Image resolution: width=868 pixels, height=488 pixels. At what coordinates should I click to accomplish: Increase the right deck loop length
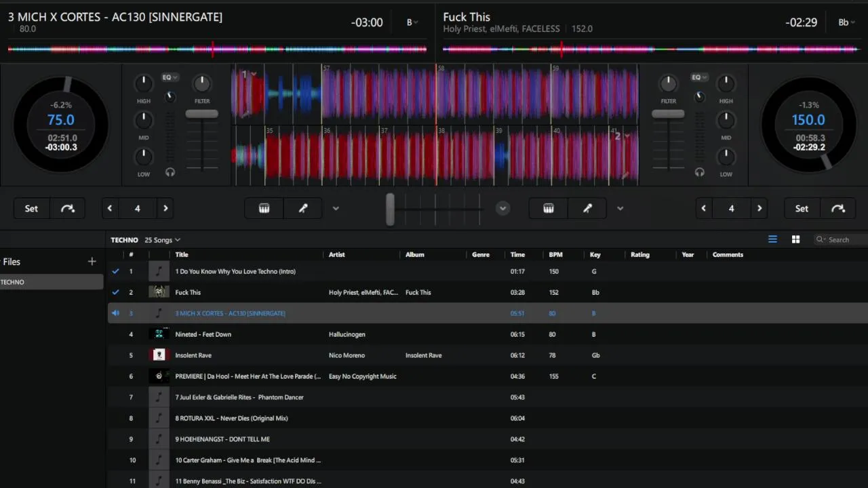click(759, 209)
